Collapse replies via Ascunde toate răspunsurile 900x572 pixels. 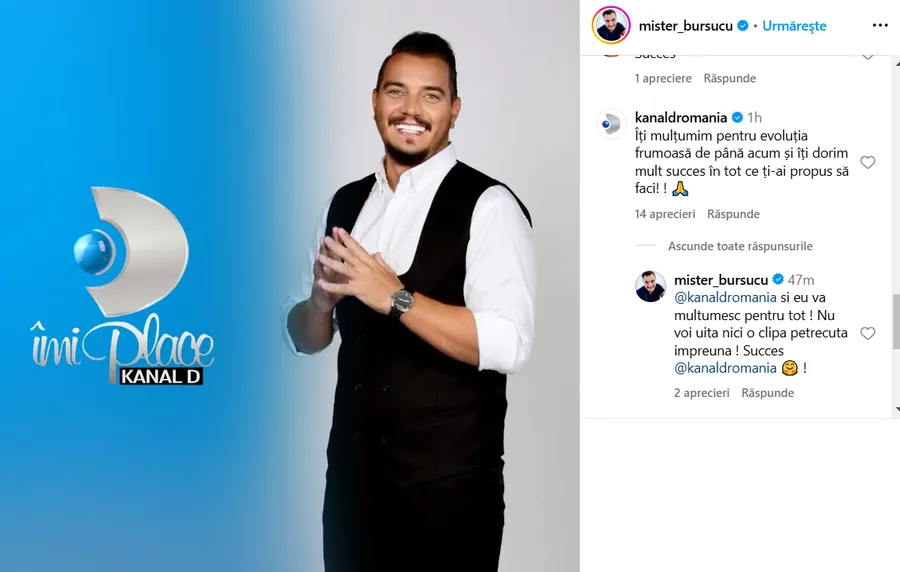pyautogui.click(x=740, y=246)
